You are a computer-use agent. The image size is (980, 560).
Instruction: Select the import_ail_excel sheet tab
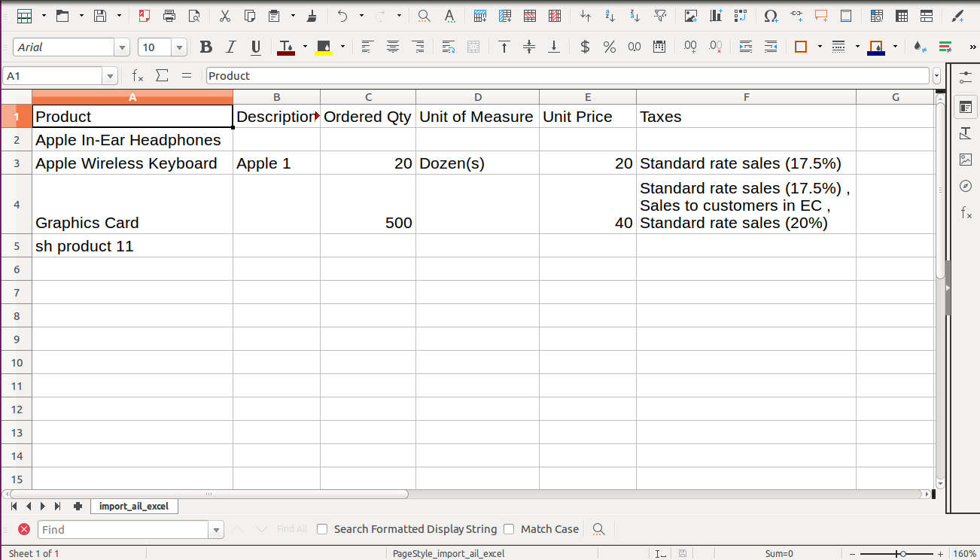coord(135,507)
